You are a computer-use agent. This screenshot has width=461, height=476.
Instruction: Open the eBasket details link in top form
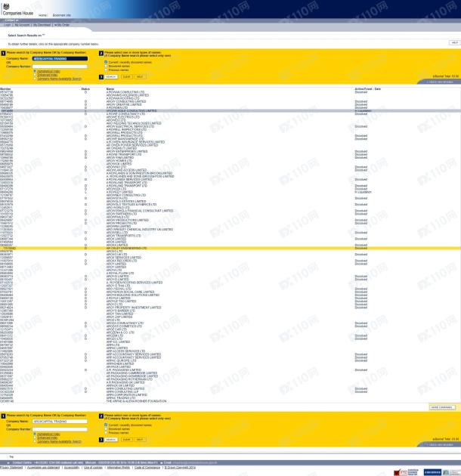[x=440, y=82]
